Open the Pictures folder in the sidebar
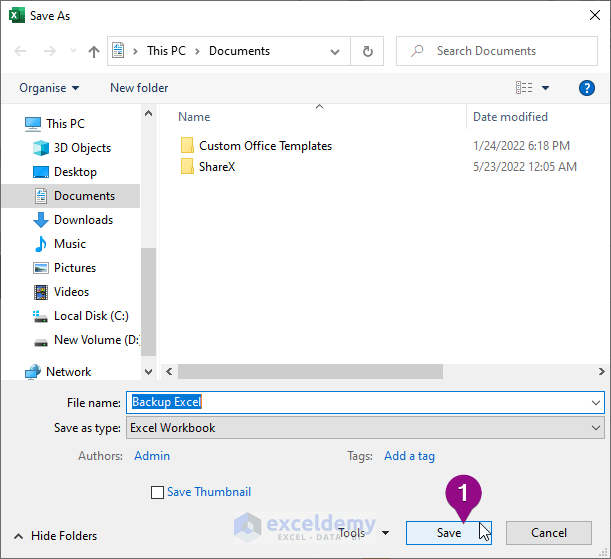 75,268
